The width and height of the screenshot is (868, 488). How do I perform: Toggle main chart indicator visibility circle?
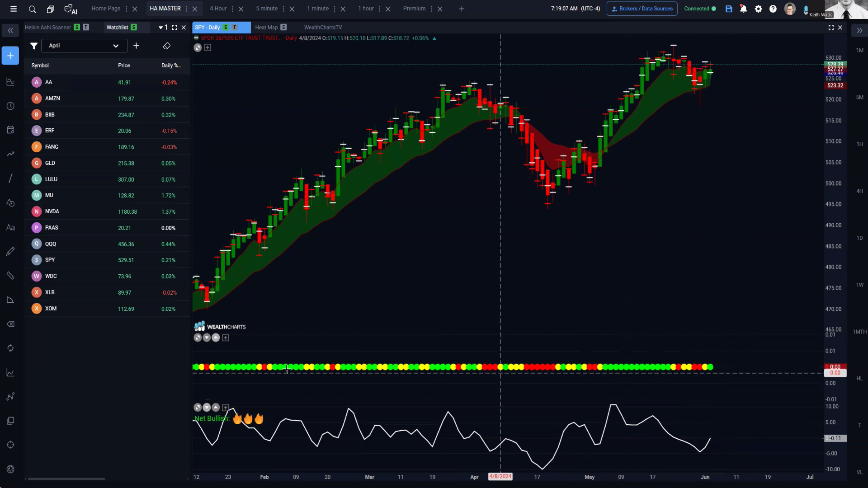pos(198,47)
